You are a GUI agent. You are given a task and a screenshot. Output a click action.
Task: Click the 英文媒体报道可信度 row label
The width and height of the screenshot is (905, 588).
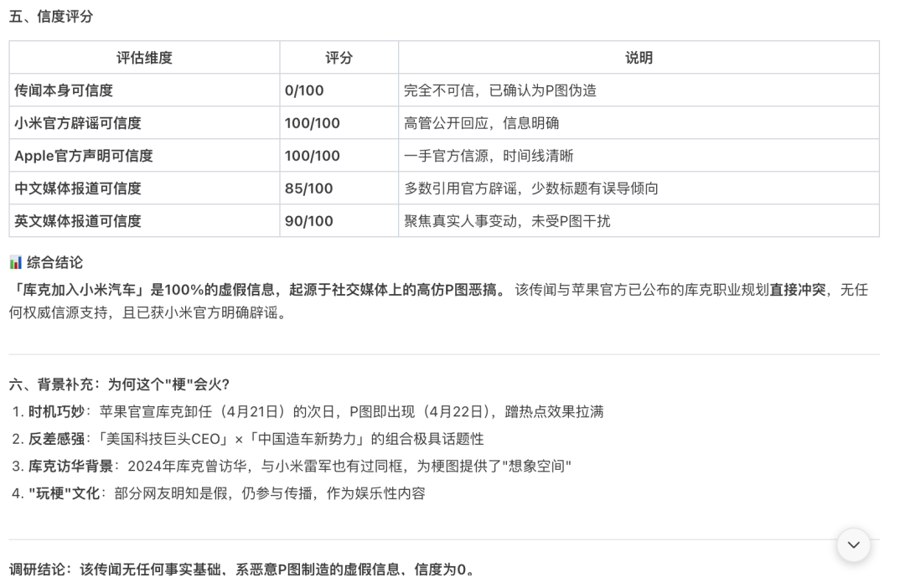pos(78,221)
